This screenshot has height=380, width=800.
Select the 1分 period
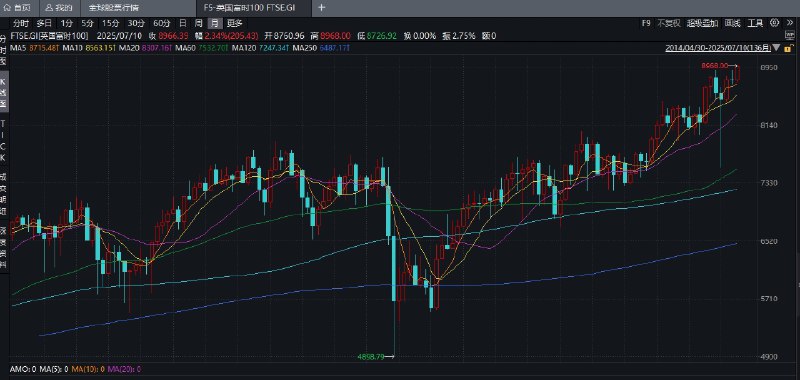click(66, 23)
